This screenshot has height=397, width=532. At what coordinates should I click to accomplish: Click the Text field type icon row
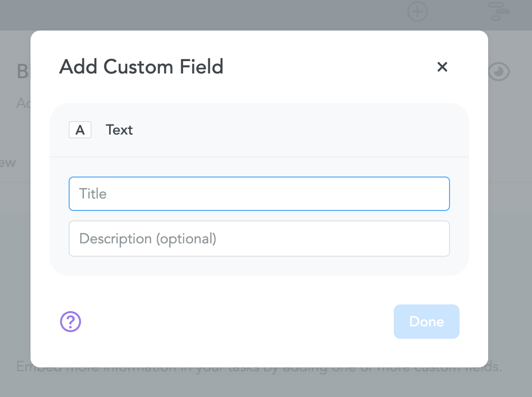(259, 130)
